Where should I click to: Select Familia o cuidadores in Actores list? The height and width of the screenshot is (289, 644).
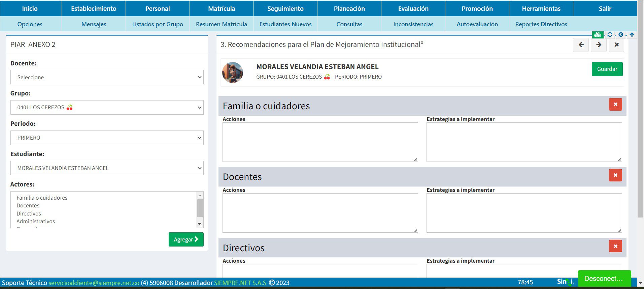click(x=42, y=198)
